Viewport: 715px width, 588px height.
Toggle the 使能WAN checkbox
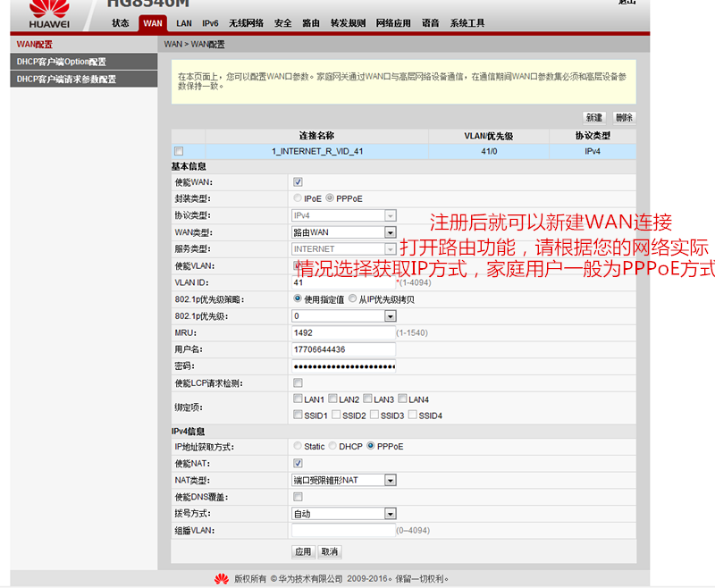click(298, 182)
